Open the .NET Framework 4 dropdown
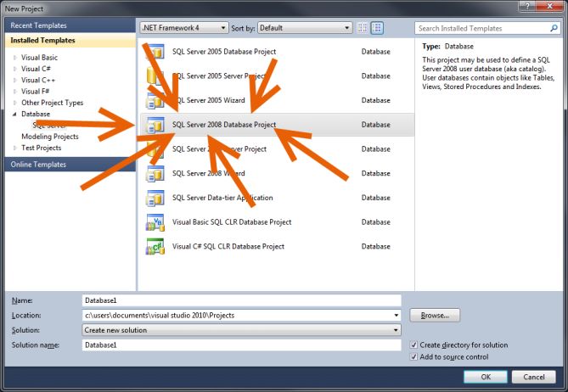The width and height of the screenshot is (568, 392). [x=184, y=28]
